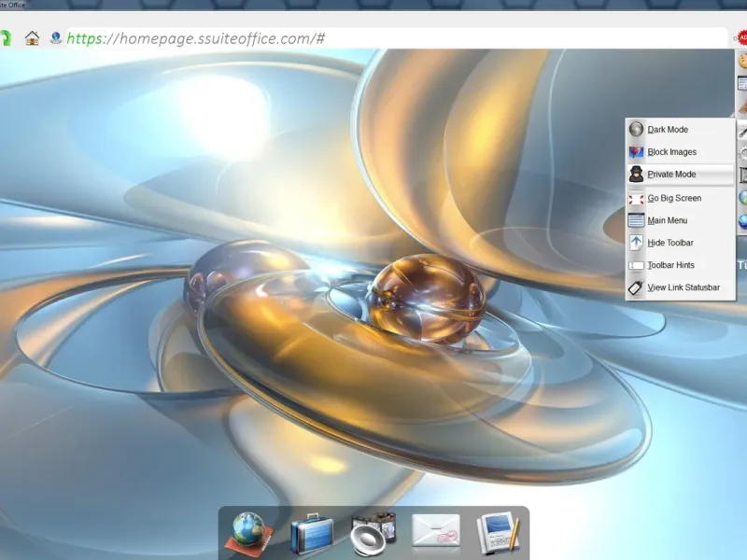Go to the home page icon
The height and width of the screenshot is (560, 747).
pos(33,38)
